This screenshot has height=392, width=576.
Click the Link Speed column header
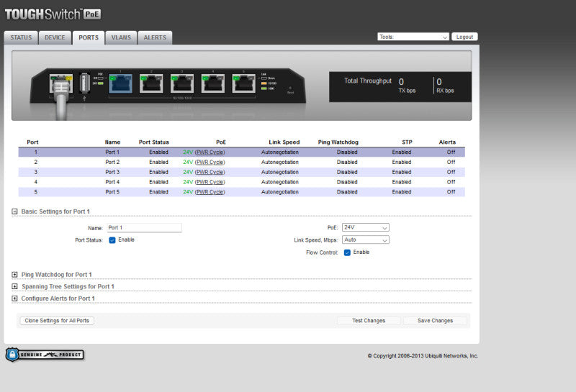click(284, 142)
